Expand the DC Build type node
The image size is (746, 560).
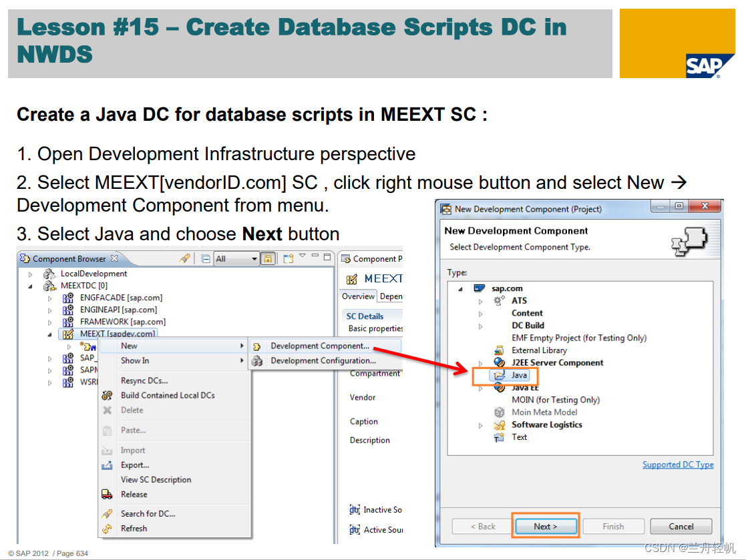[x=480, y=326]
